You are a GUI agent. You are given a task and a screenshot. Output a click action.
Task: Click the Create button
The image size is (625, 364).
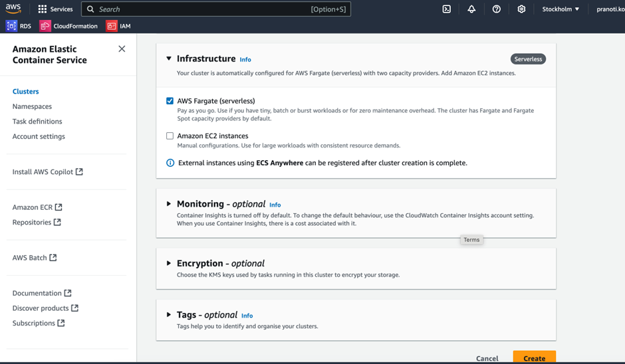(x=534, y=357)
